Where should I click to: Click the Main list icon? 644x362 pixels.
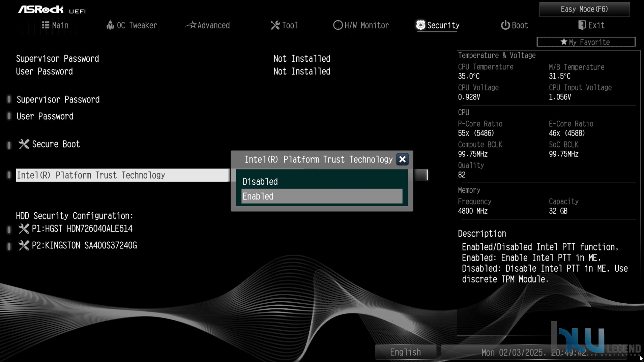click(46, 25)
